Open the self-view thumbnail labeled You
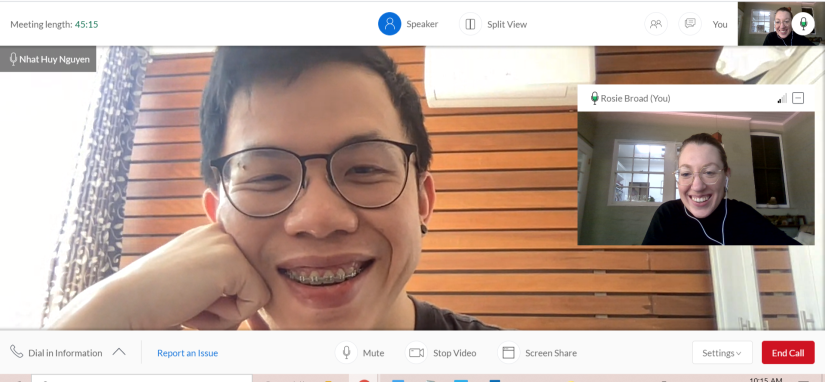The height and width of the screenshot is (382, 825). pyautogui.click(x=781, y=24)
